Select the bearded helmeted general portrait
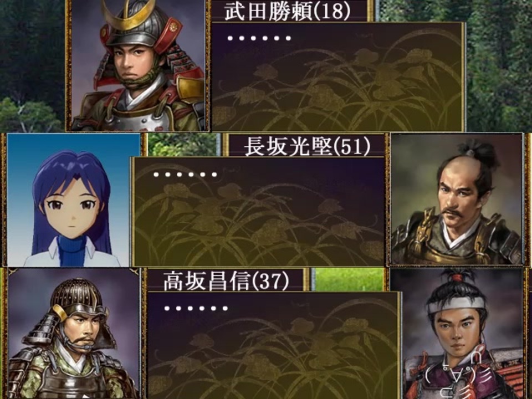Image resolution: width=532 pixels, height=399 pixels. click(x=73, y=334)
